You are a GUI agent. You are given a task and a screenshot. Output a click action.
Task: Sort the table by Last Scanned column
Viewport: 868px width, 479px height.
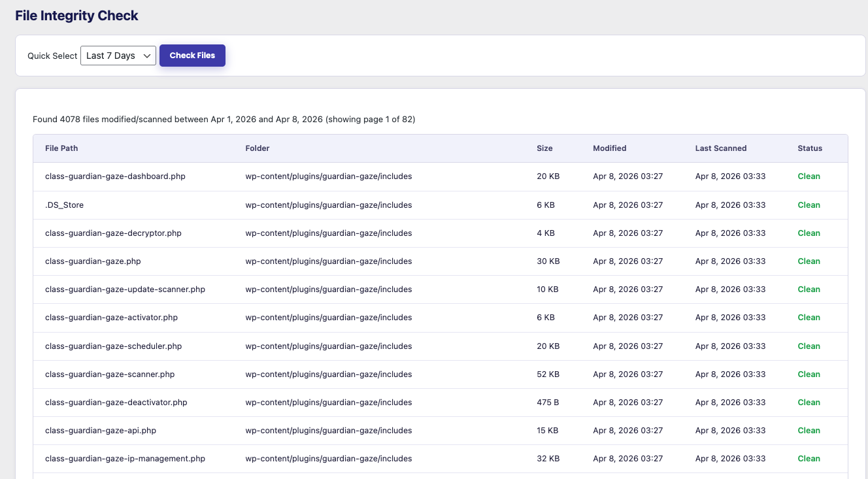tap(721, 148)
